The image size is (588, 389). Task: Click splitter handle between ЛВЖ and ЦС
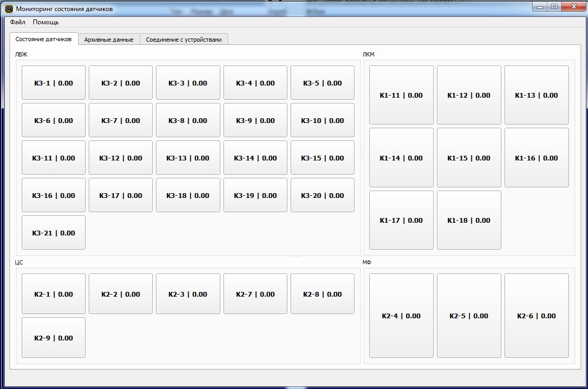[x=296, y=257]
